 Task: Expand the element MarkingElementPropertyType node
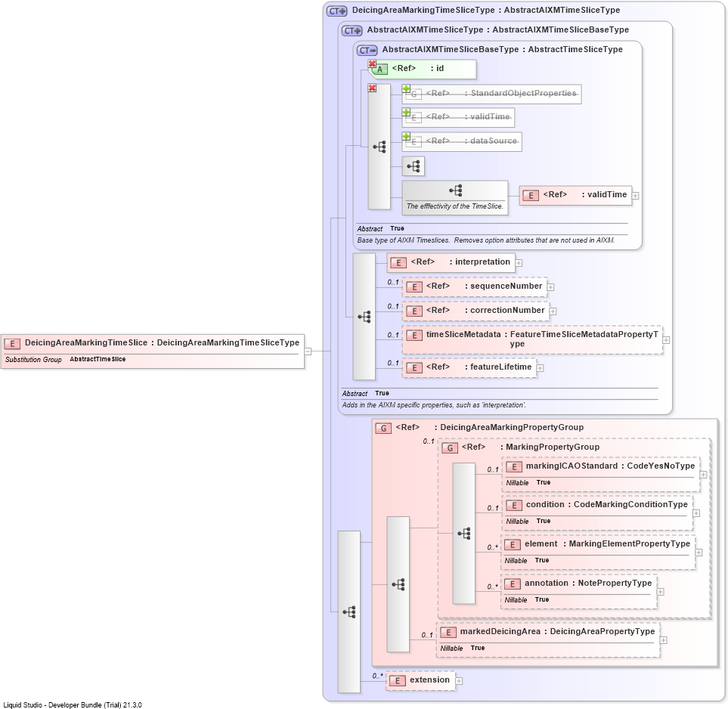(x=699, y=553)
